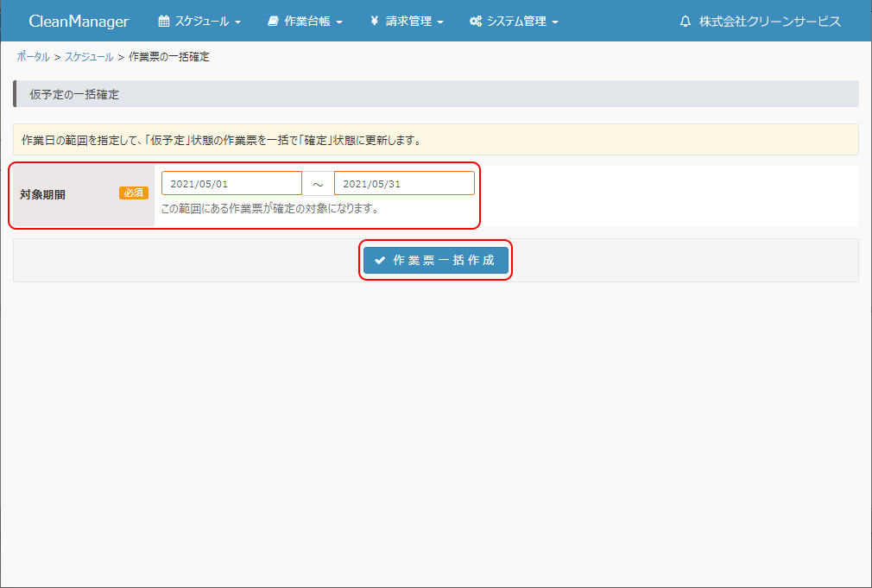Image resolution: width=872 pixels, height=588 pixels.
Task: Click the orange 必須 badge
Action: (x=134, y=193)
